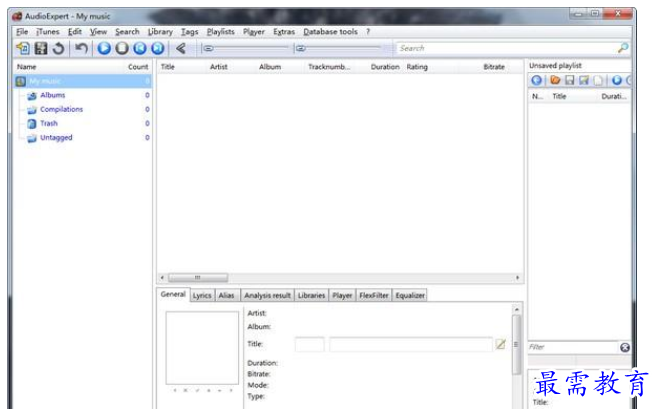The height and width of the screenshot is (415, 657).
Task: Click the edit pencil icon beside Title field
Action: (x=500, y=344)
